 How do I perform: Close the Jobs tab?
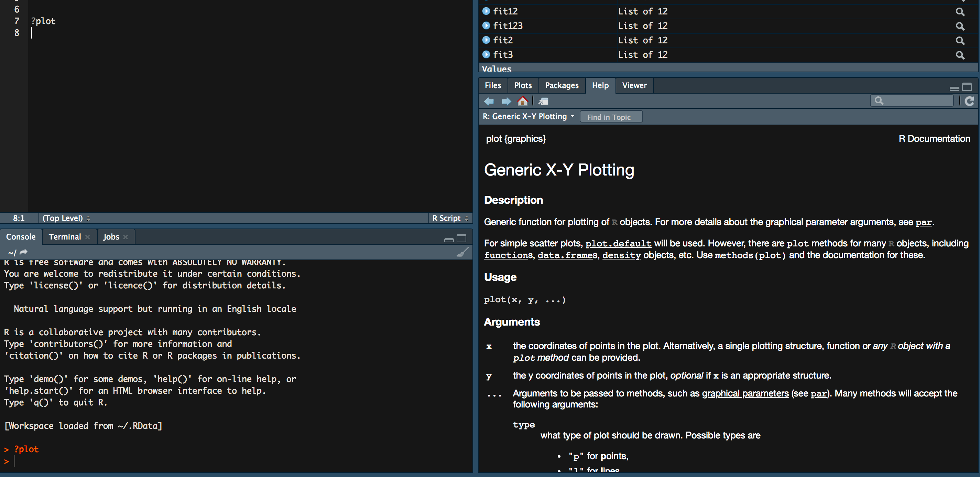126,237
